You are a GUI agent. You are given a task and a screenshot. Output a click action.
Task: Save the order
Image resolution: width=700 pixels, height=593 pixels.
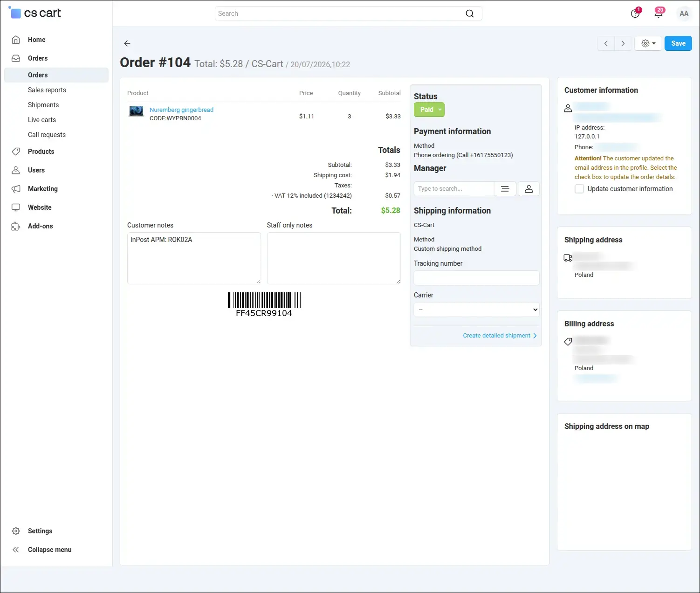pos(678,43)
